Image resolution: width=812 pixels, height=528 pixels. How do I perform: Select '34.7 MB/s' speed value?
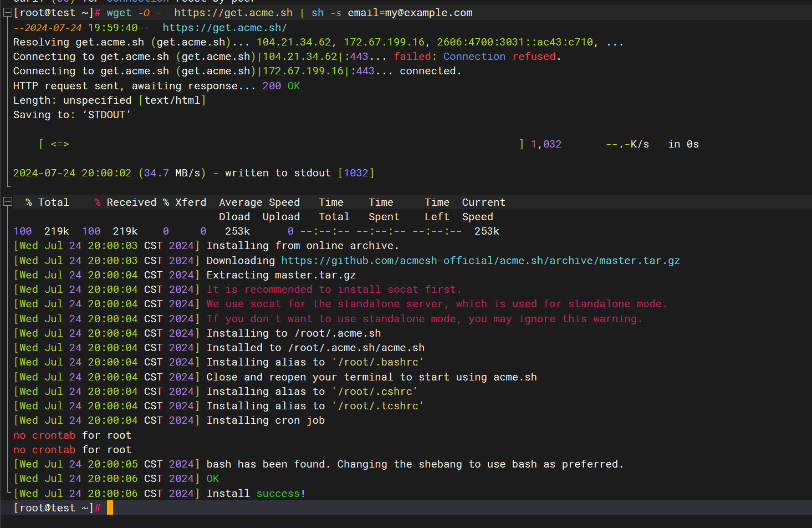pyautogui.click(x=172, y=173)
